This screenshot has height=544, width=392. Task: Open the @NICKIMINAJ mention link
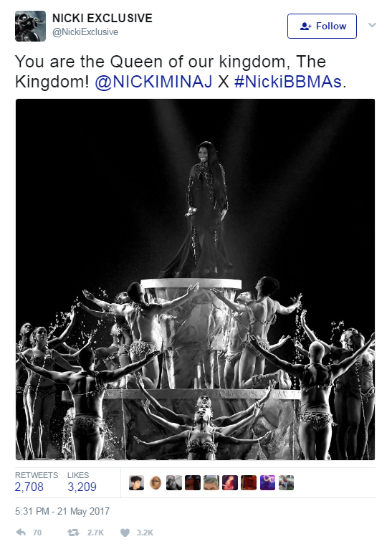153,82
